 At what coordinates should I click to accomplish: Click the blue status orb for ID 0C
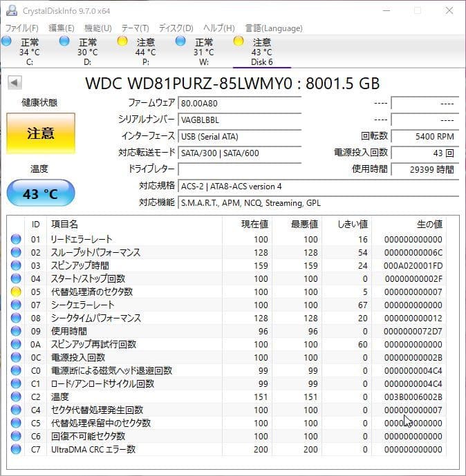coord(16,357)
